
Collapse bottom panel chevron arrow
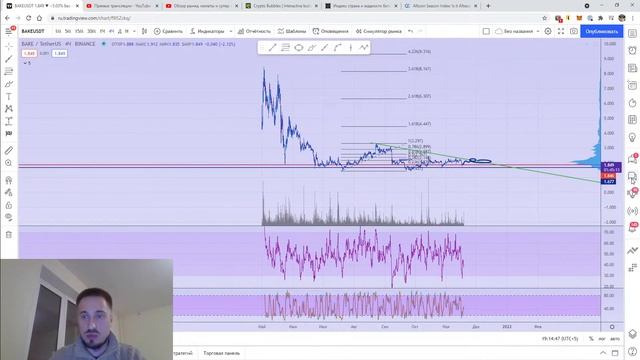[603, 353]
